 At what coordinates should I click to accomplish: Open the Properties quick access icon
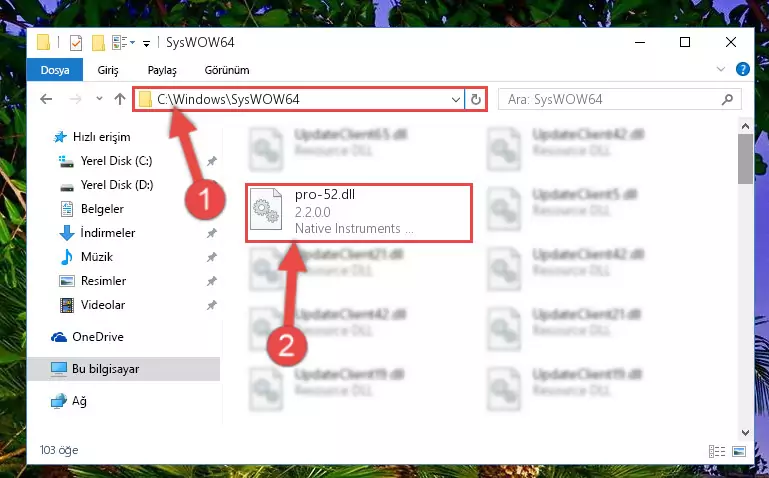coord(76,43)
